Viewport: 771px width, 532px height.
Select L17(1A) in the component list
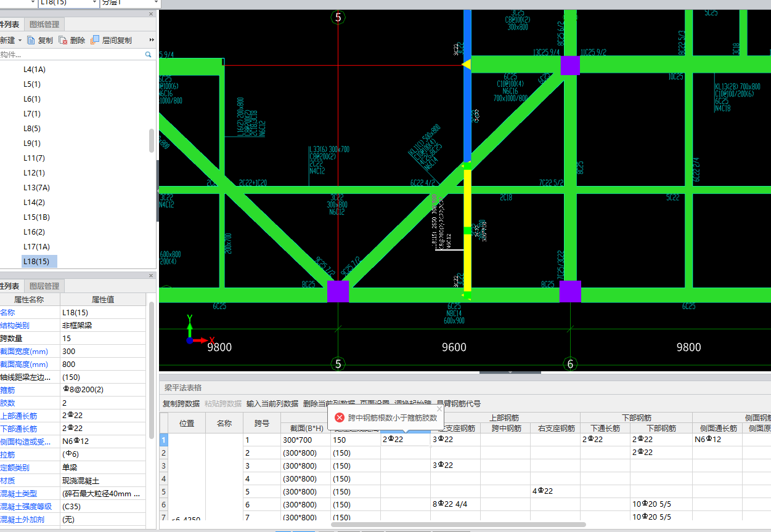tap(36, 247)
